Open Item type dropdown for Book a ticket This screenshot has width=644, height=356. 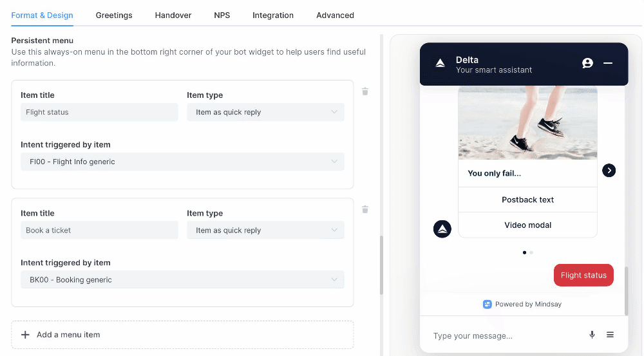265,230
